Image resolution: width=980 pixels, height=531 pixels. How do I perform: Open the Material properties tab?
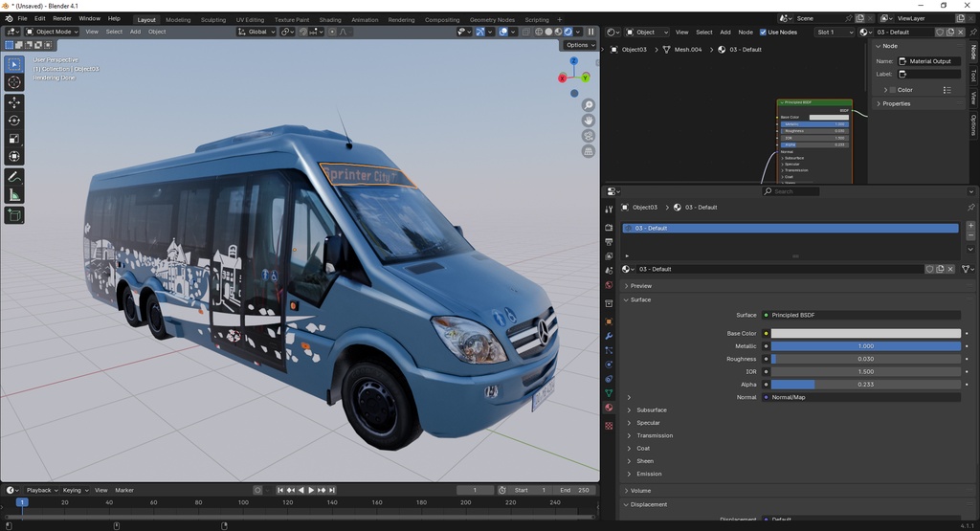[609, 408]
